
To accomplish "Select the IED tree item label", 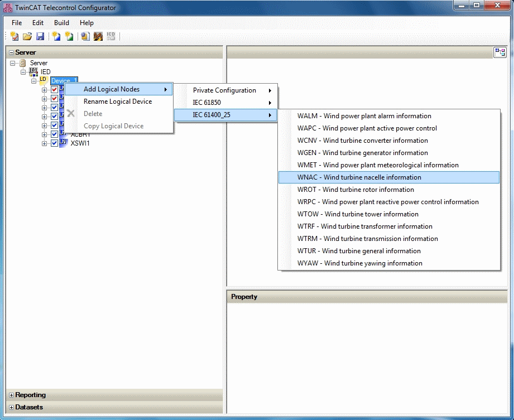I will (x=45, y=72).
